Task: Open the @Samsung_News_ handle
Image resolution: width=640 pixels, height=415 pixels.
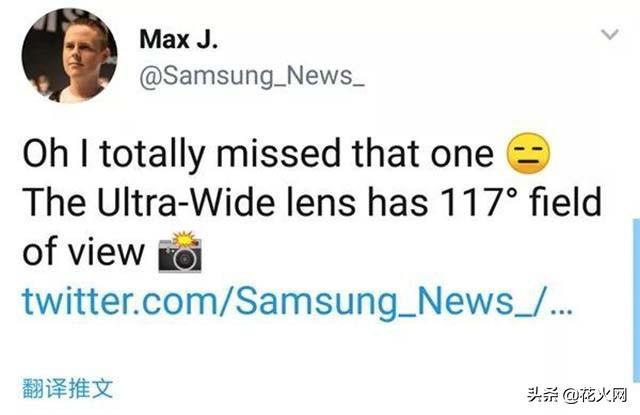Action: tap(252, 76)
